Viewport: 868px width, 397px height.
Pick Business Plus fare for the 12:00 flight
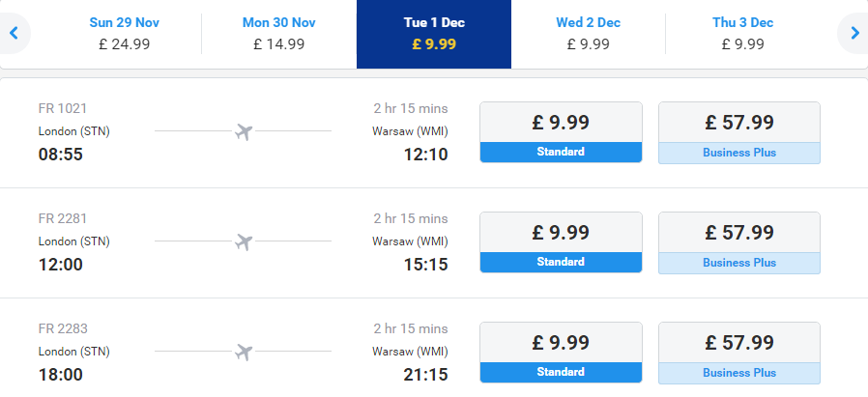pos(739,242)
